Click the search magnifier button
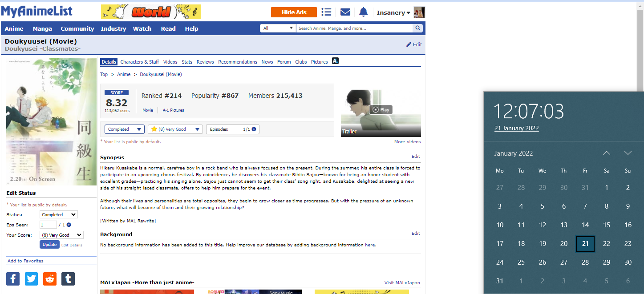The image size is (644, 294). pyautogui.click(x=418, y=28)
